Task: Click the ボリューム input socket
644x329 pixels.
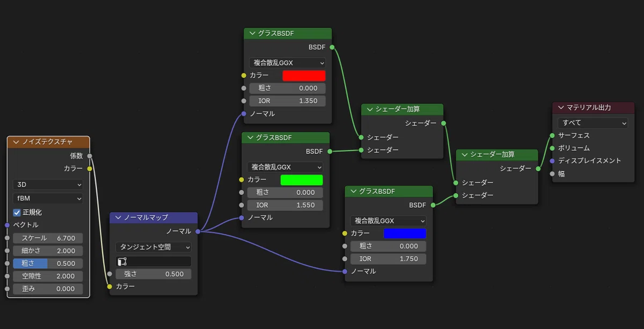Action: pos(552,148)
